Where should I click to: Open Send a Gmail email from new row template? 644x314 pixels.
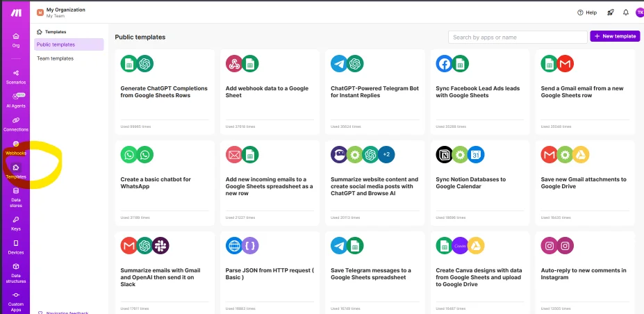(x=585, y=92)
